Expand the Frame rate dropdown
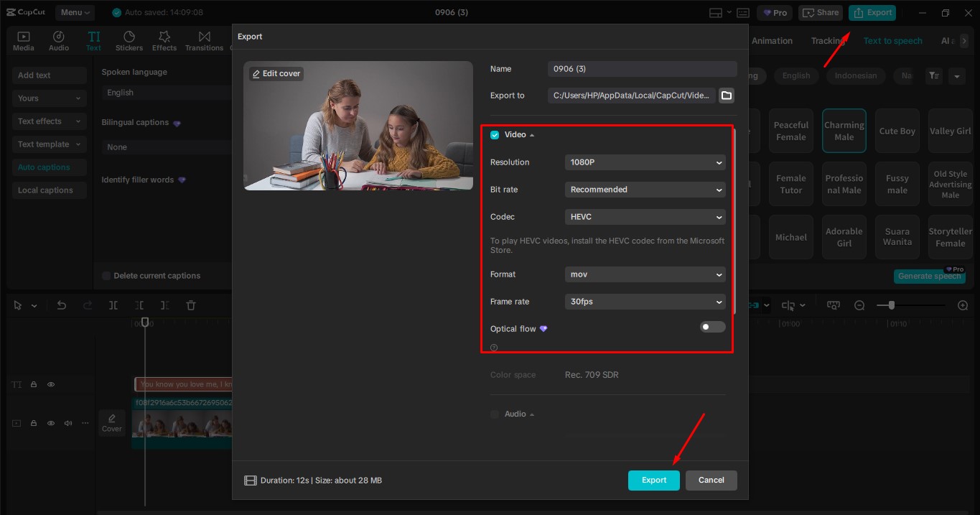 (644, 302)
